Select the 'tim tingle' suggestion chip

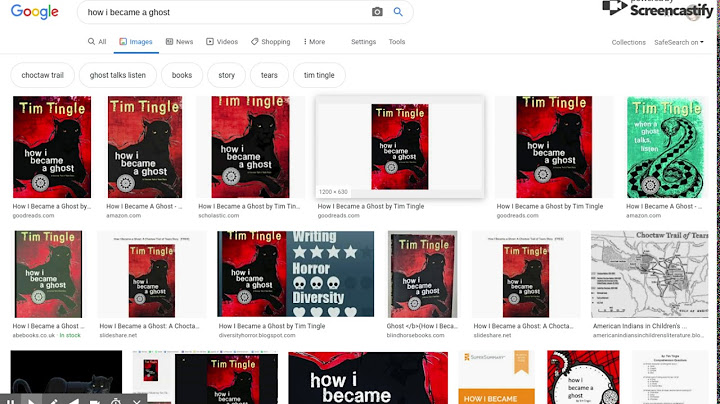click(319, 75)
